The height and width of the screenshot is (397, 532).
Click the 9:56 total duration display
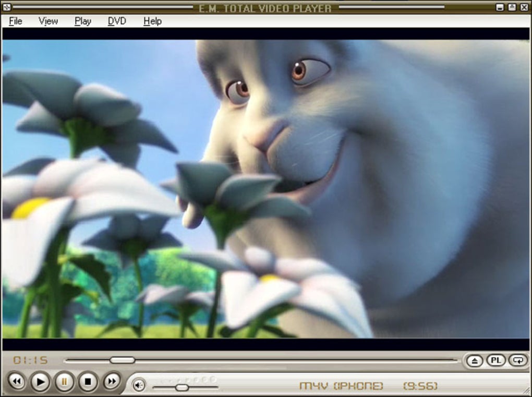[420, 386]
